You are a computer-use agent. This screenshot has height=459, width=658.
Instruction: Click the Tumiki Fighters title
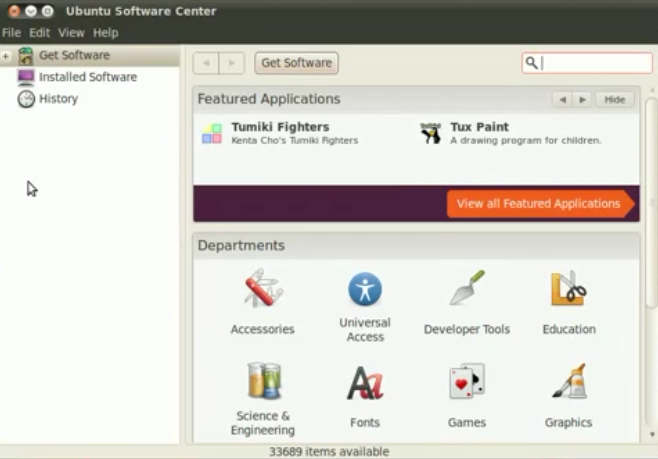click(280, 127)
